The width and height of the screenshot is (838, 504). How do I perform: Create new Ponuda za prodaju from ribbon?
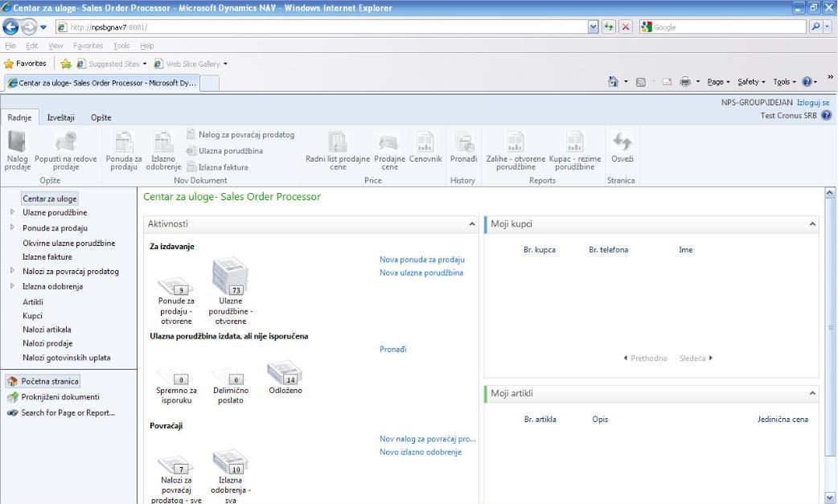pos(124,151)
